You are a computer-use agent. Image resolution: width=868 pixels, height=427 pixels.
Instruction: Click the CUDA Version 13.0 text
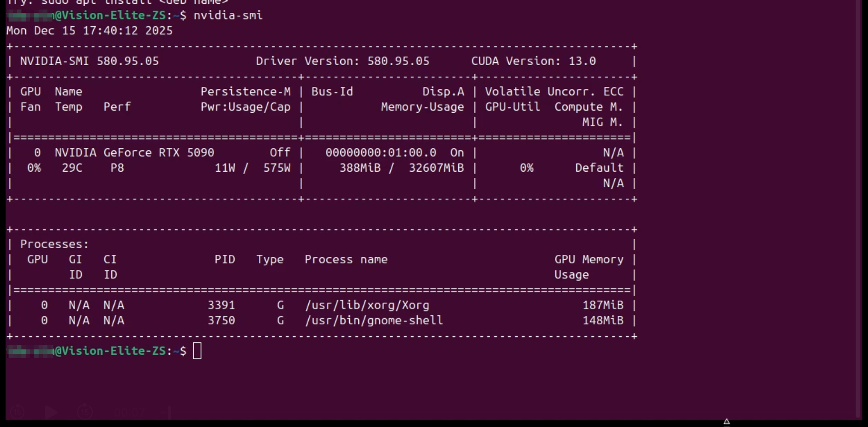533,61
